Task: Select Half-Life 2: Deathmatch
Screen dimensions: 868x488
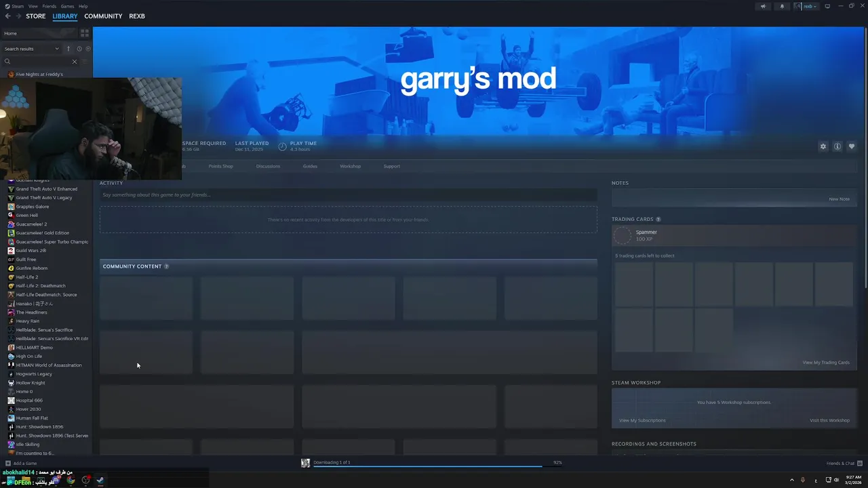Action: (x=41, y=286)
